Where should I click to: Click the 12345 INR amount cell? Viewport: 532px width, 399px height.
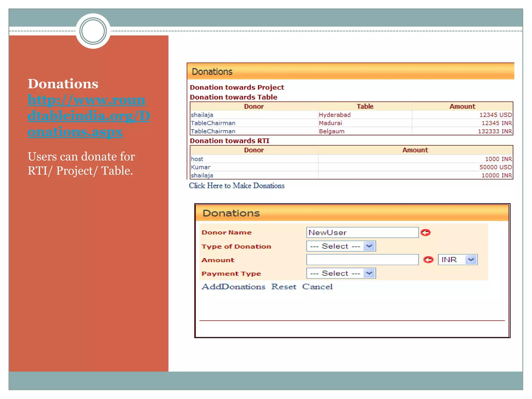coord(462,123)
